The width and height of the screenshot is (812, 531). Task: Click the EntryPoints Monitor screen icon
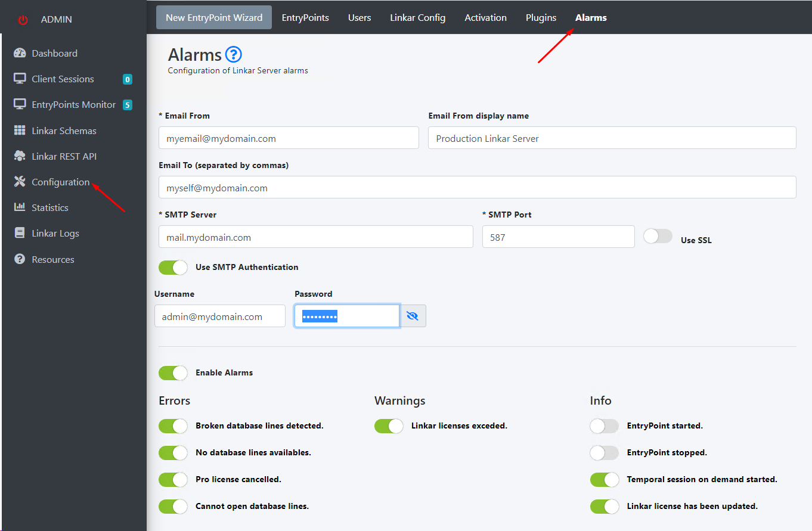[20, 104]
